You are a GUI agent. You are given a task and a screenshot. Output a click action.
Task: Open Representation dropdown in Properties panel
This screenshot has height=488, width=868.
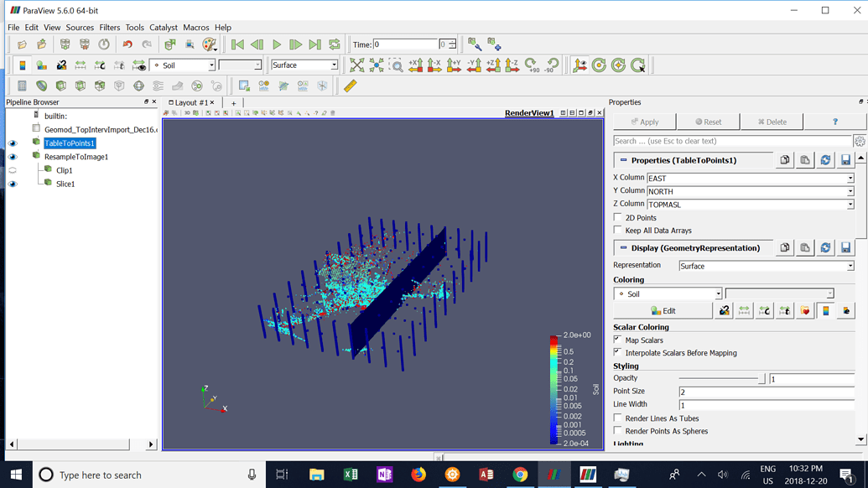pos(767,266)
